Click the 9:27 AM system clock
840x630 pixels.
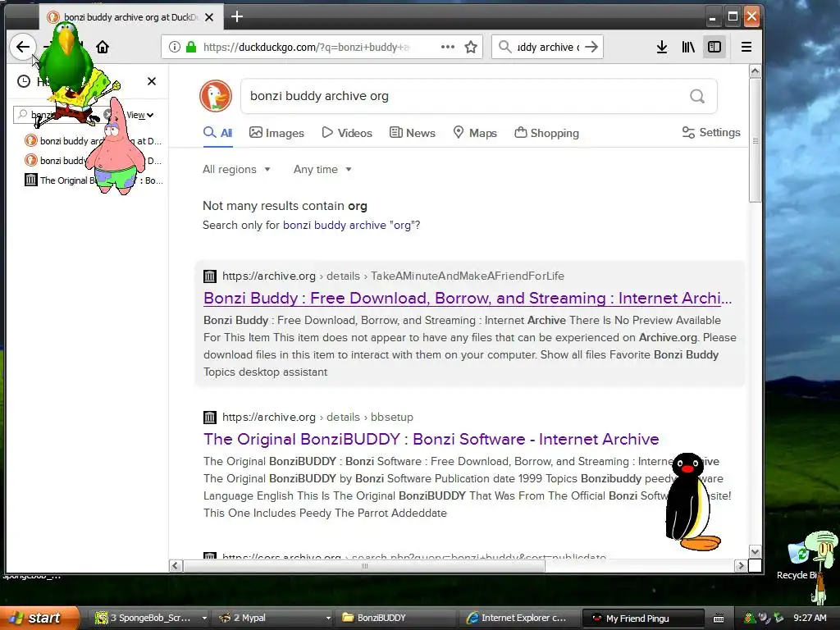pyautogui.click(x=810, y=618)
